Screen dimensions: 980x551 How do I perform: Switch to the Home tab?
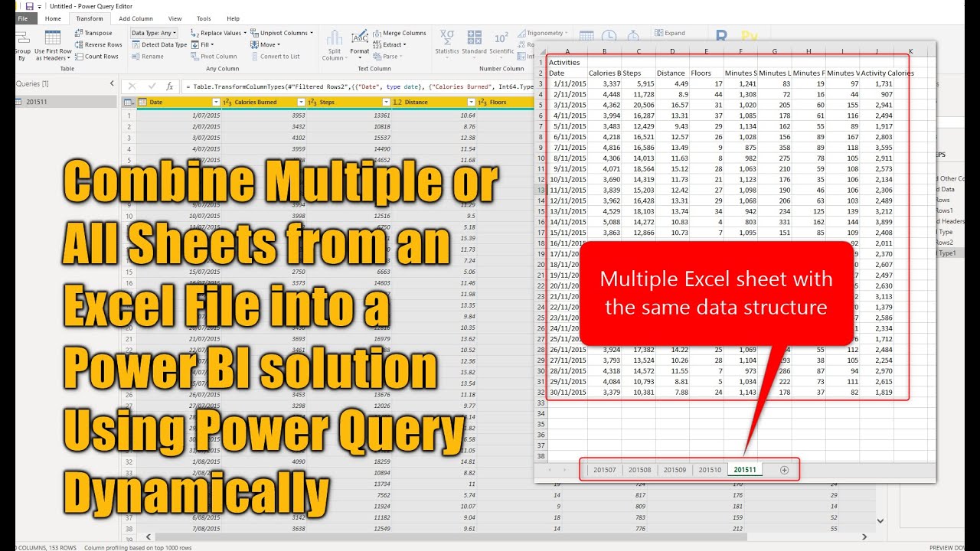pyautogui.click(x=53, y=18)
